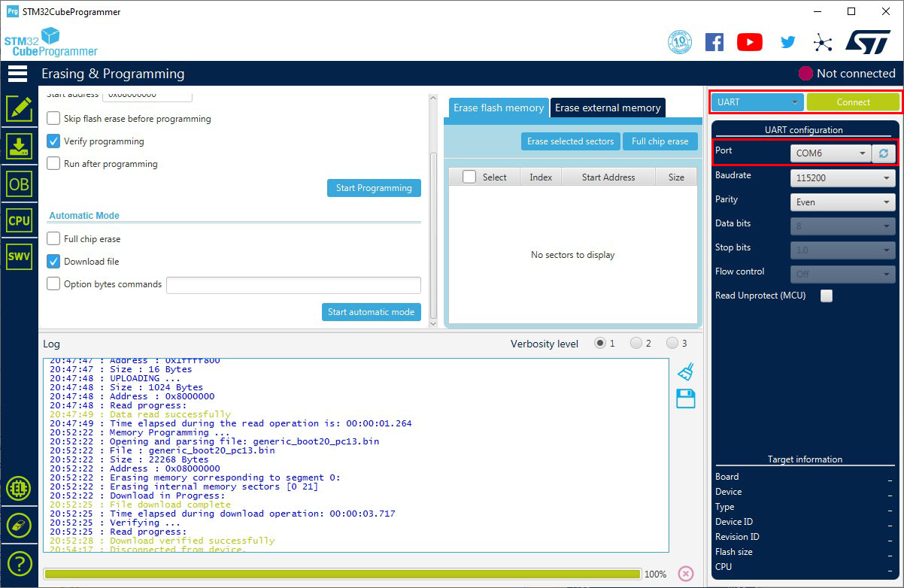Viewport: 904px width, 588px height.
Task: Click the Start address input field
Action: tap(147, 95)
